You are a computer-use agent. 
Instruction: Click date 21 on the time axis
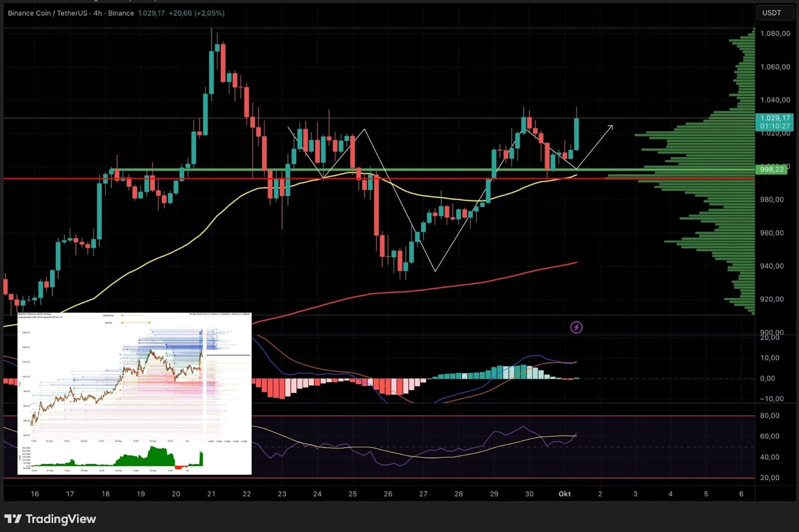211,494
